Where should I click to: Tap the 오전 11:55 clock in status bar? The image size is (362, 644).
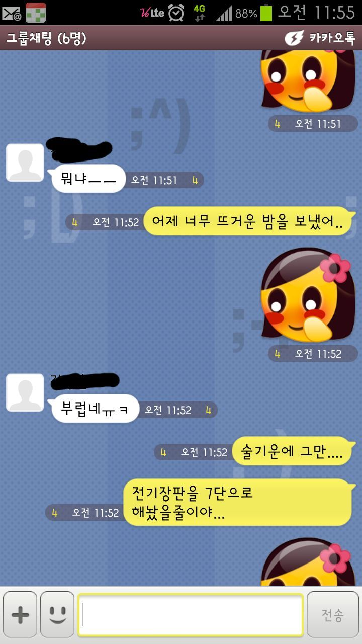pos(317,13)
